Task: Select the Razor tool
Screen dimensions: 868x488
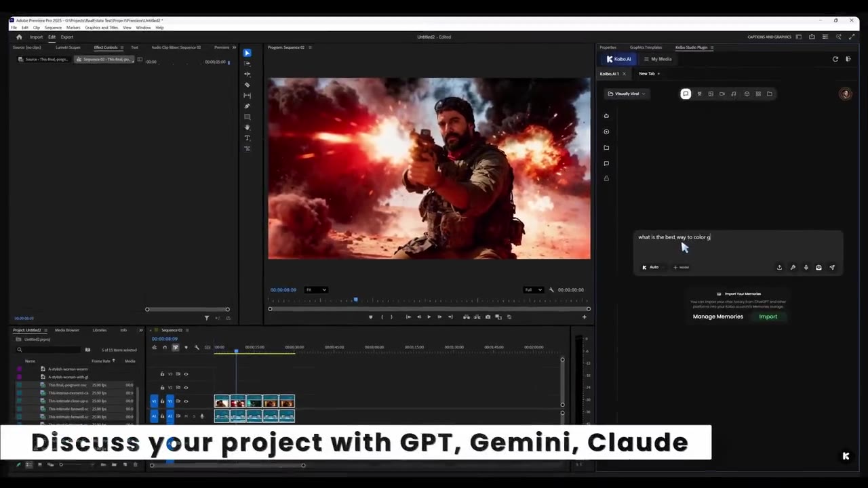Action: point(247,85)
